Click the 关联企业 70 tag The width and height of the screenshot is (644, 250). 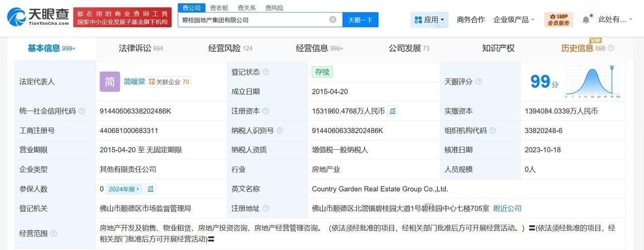pyautogui.click(x=169, y=82)
